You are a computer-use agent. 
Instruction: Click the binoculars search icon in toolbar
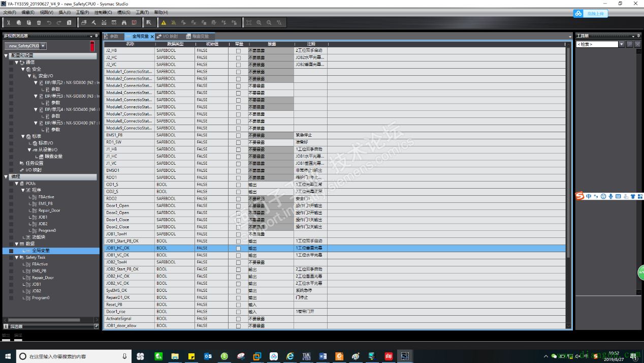tap(123, 22)
